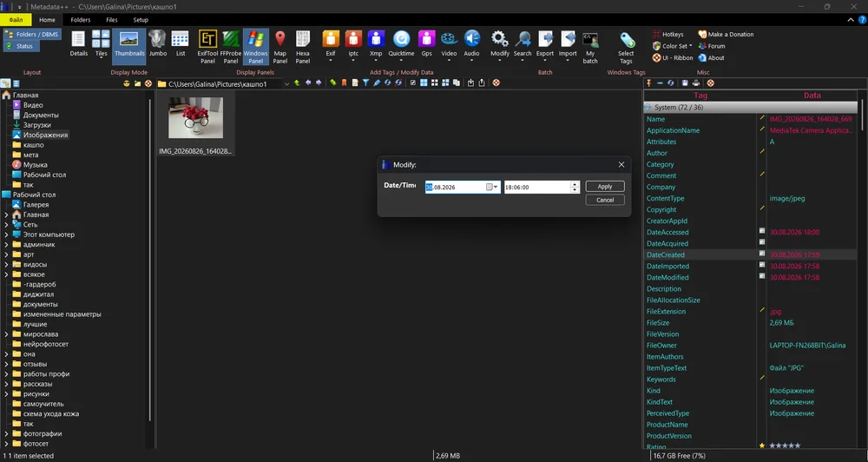
Task: Open the Setup ribbon tab
Action: [141, 19]
